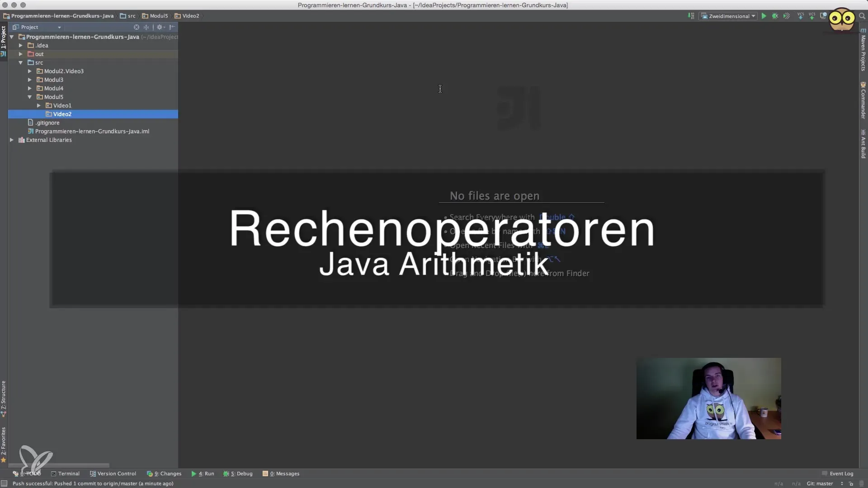Collapse the Programmieren-lernen-Grundkurs-Java root node

pos(12,37)
